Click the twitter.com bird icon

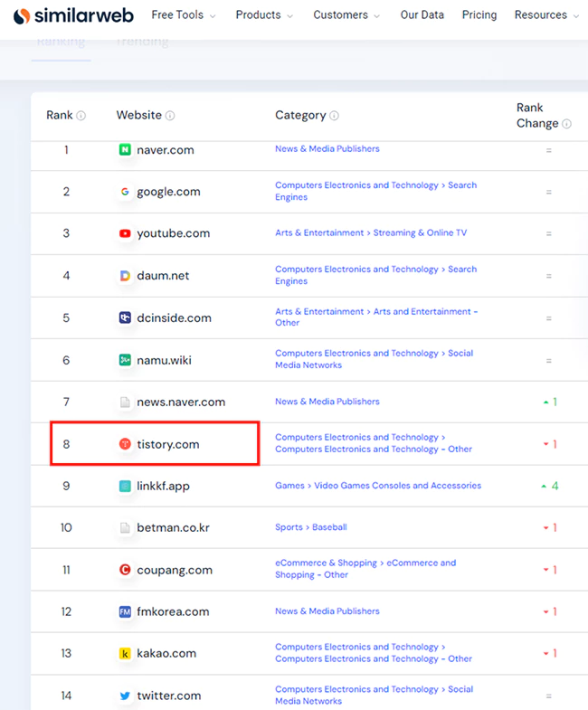click(x=125, y=696)
